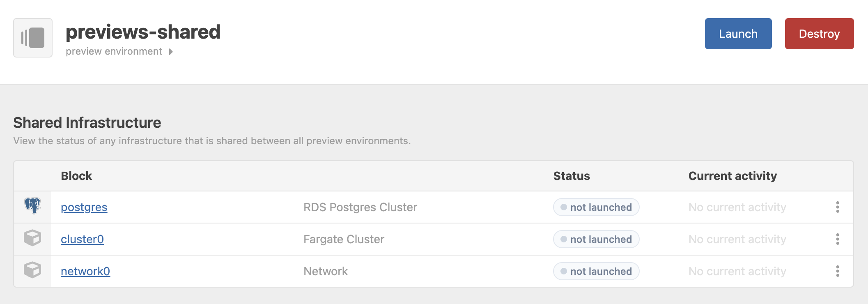This screenshot has width=868, height=304.
Task: Open the network0 block link
Action: coord(85,271)
